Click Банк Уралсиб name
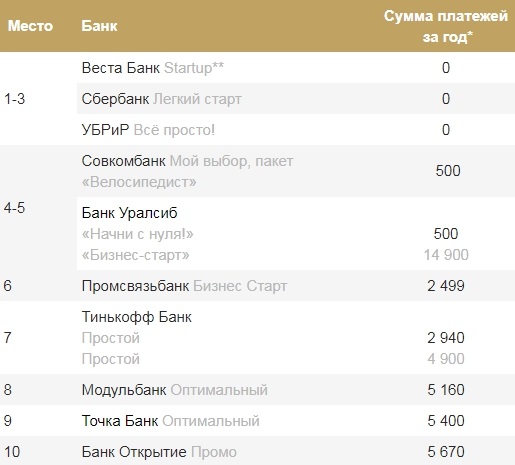The height and width of the screenshot is (465, 515). [130, 213]
